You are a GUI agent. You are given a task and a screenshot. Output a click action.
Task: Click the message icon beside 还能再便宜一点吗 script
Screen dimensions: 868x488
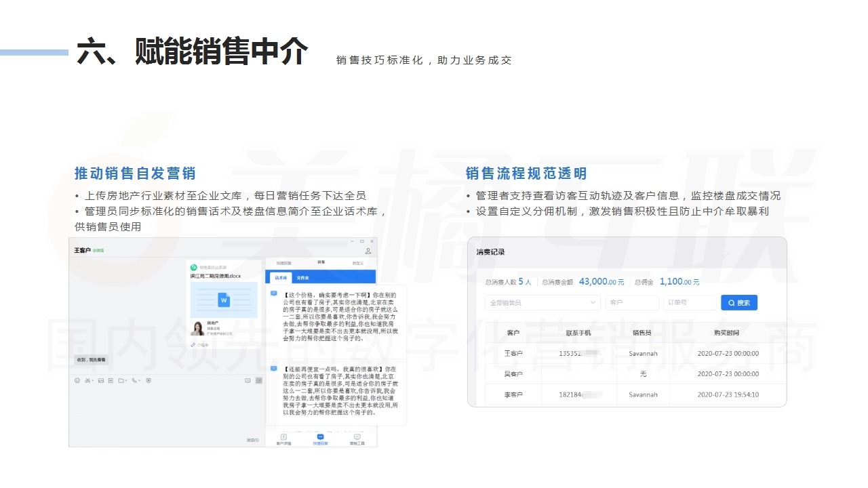coord(274,369)
